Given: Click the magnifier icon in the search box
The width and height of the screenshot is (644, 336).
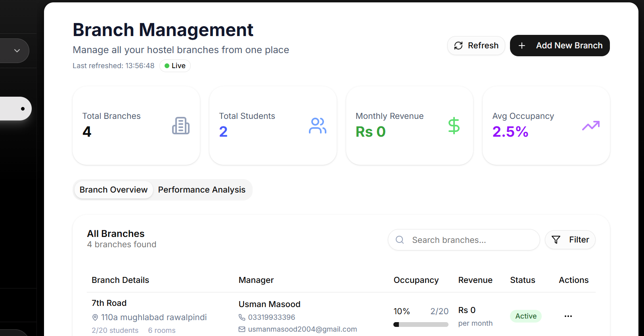Looking at the screenshot, I should coord(400,240).
